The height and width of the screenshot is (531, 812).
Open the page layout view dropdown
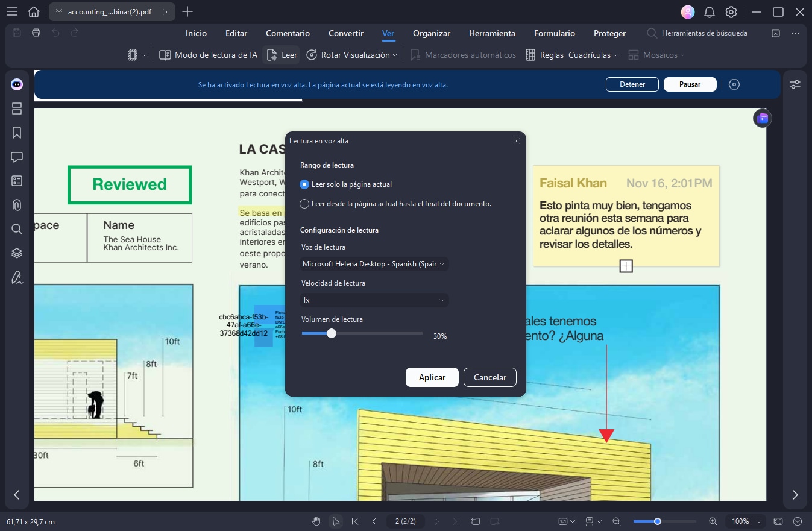[594, 521]
